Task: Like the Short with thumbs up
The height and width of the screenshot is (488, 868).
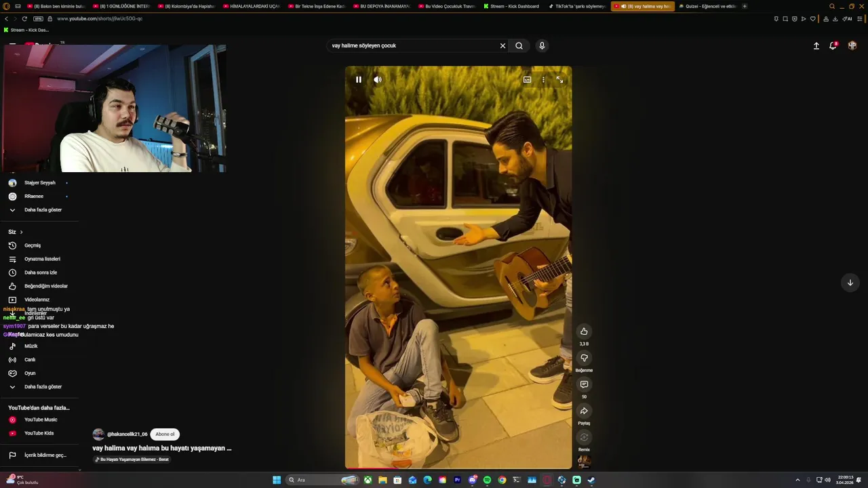Action: 584,331
